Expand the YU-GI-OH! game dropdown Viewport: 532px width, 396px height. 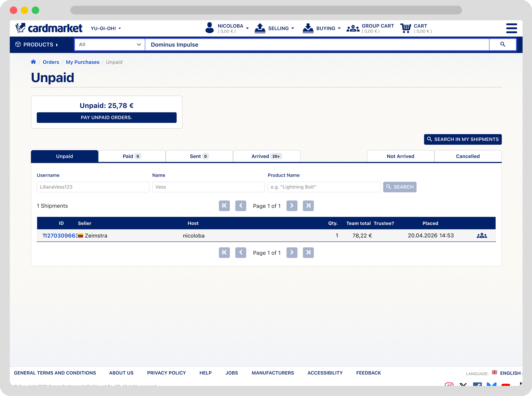tap(106, 28)
